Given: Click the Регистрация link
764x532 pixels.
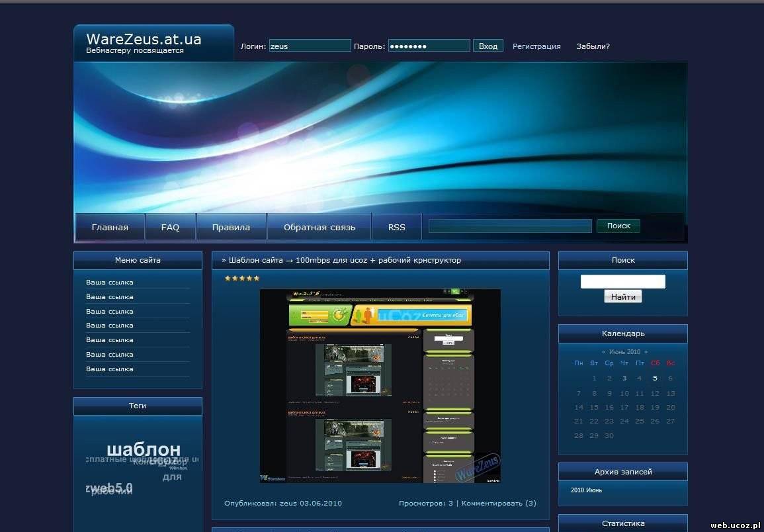Looking at the screenshot, I should pyautogui.click(x=536, y=46).
